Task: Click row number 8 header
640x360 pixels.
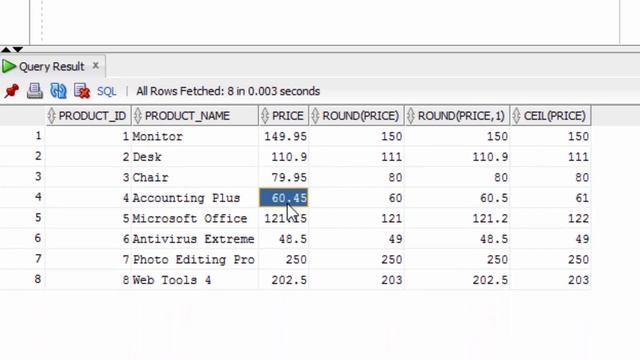Action: pyautogui.click(x=23, y=279)
